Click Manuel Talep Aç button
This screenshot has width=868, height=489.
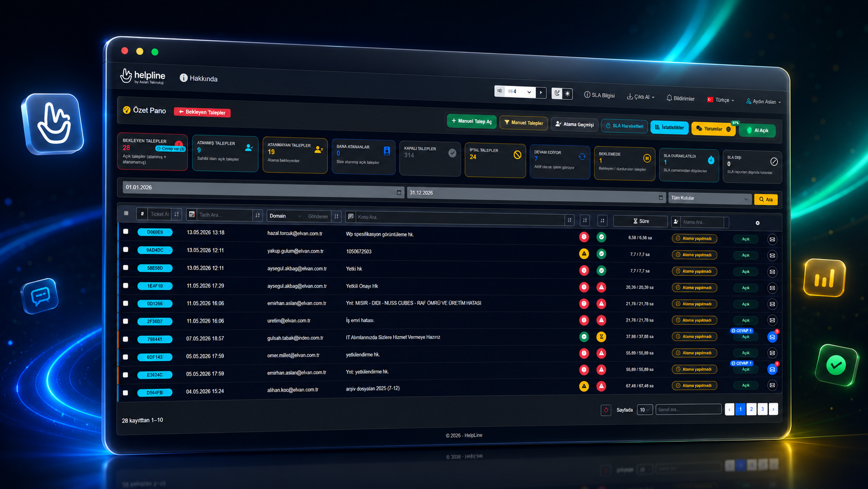pos(472,121)
